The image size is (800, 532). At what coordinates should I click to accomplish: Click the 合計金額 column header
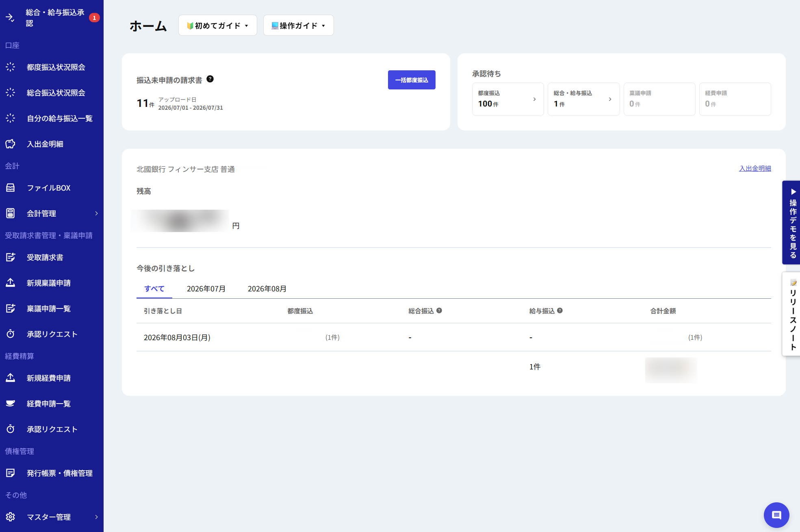(663, 311)
